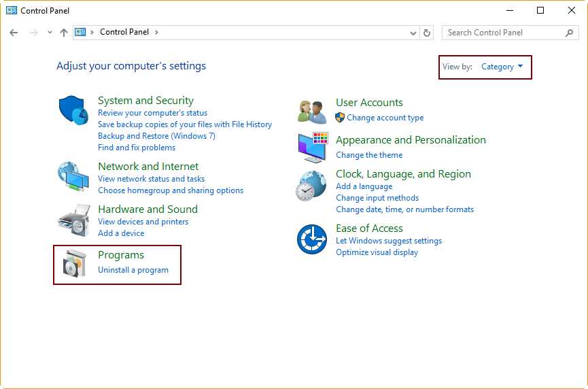
Task: Click View network status and tasks
Action: click(x=152, y=179)
